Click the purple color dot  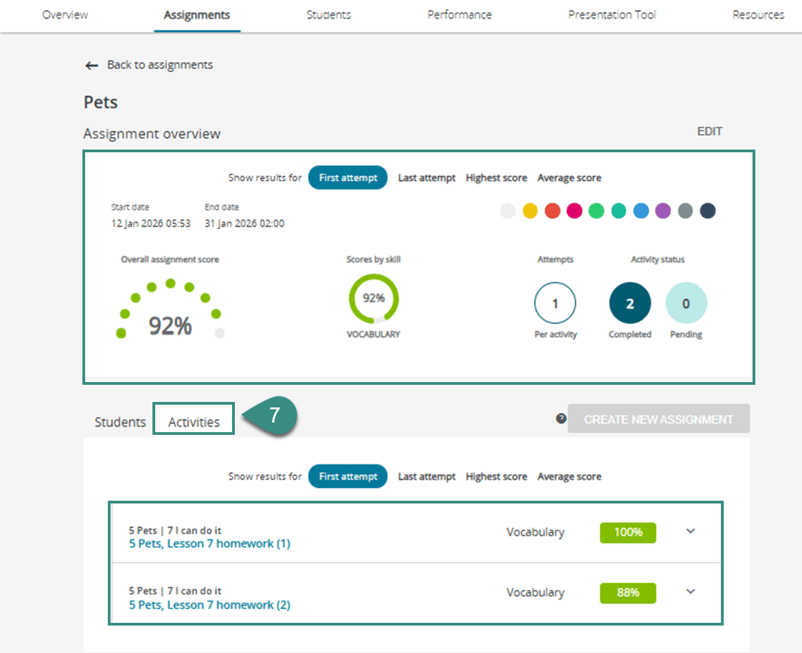click(662, 211)
